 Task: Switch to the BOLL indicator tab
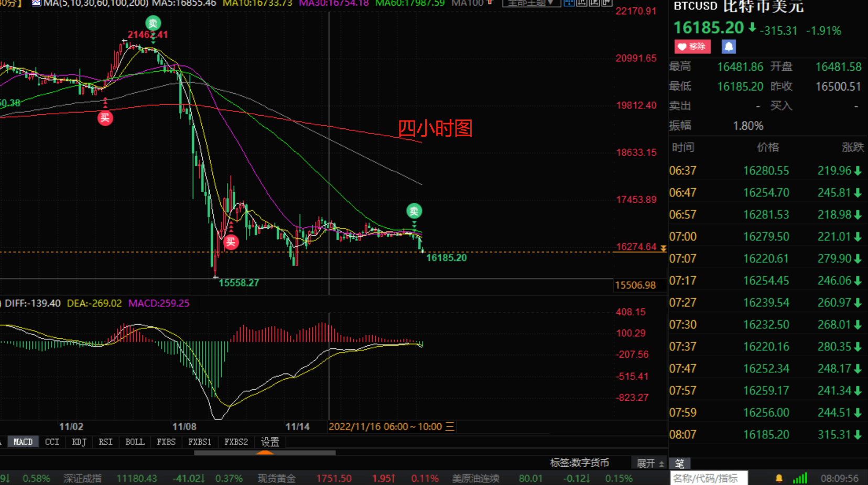(x=135, y=442)
